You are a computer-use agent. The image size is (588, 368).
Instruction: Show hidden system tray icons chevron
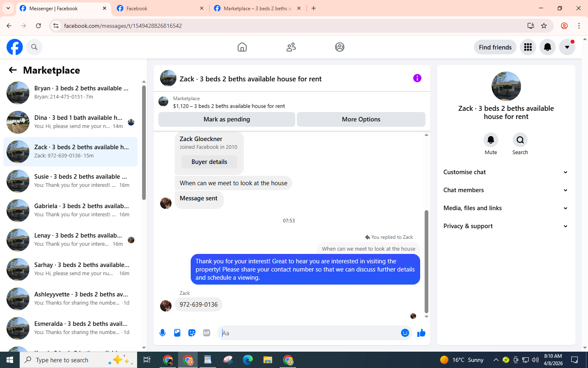496,360
